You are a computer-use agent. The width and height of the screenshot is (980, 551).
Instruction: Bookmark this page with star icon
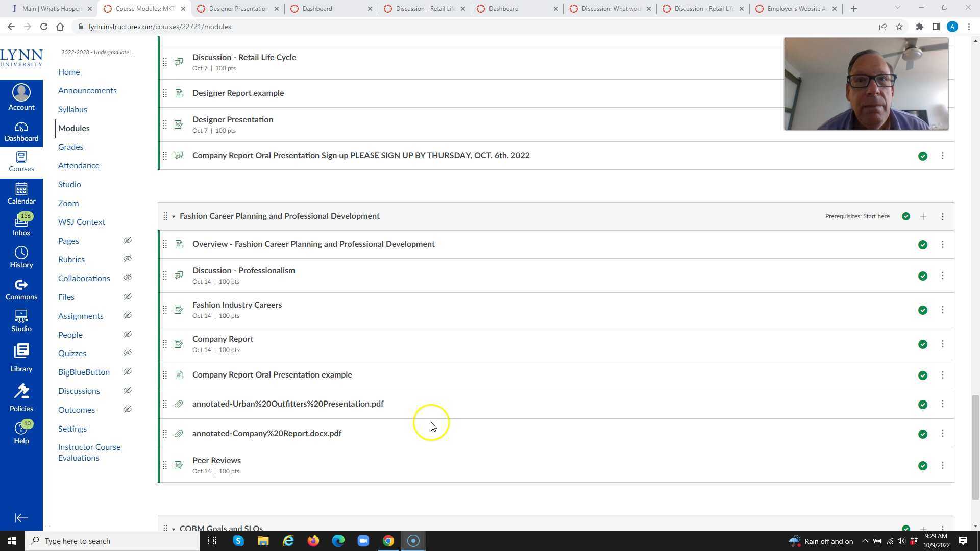899,27
